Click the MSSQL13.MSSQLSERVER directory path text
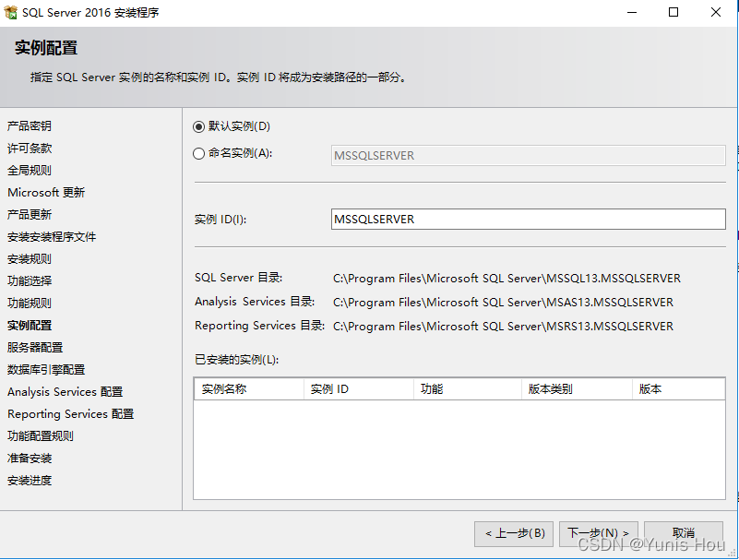The height and width of the screenshot is (560, 739). point(507,279)
